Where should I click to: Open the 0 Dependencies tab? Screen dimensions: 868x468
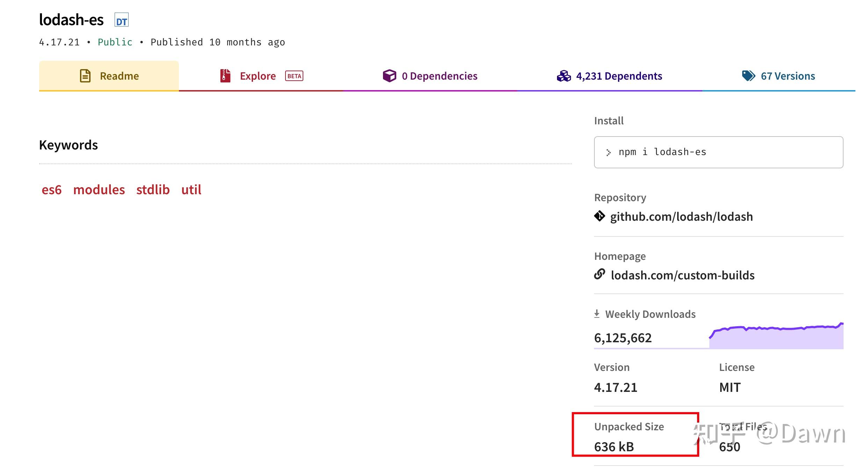439,76
